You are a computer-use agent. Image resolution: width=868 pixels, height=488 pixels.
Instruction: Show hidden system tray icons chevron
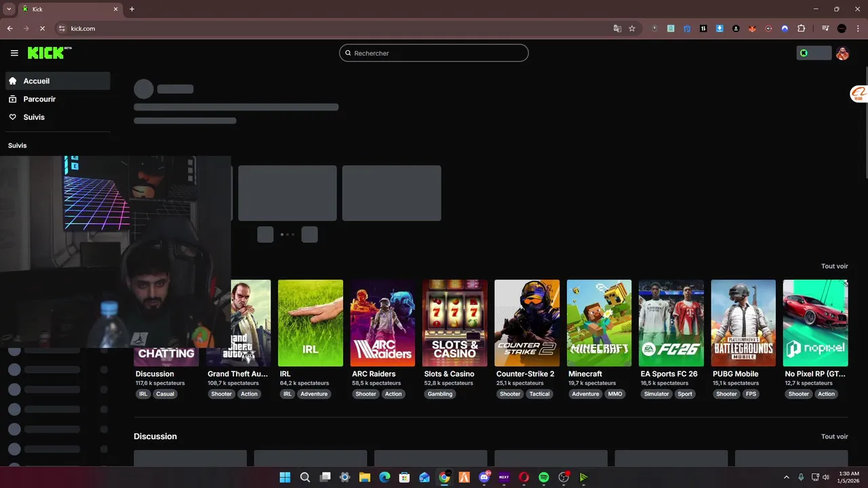click(x=787, y=477)
